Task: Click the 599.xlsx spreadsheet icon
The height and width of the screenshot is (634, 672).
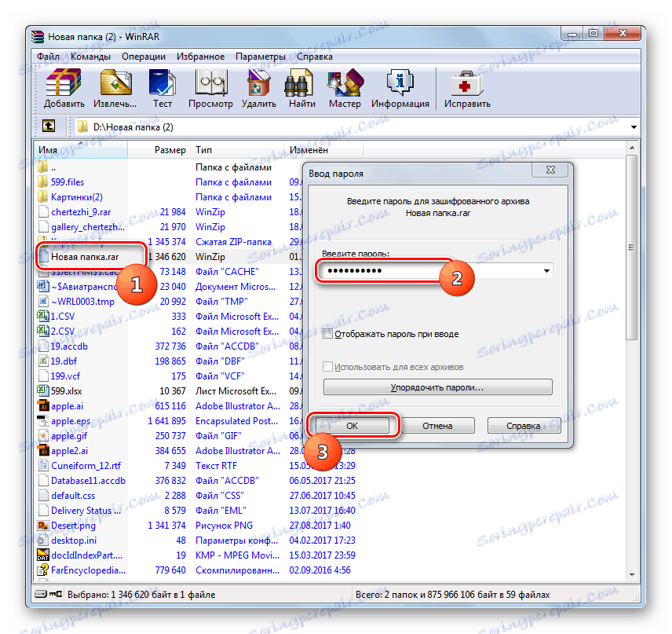Action: tap(43, 390)
